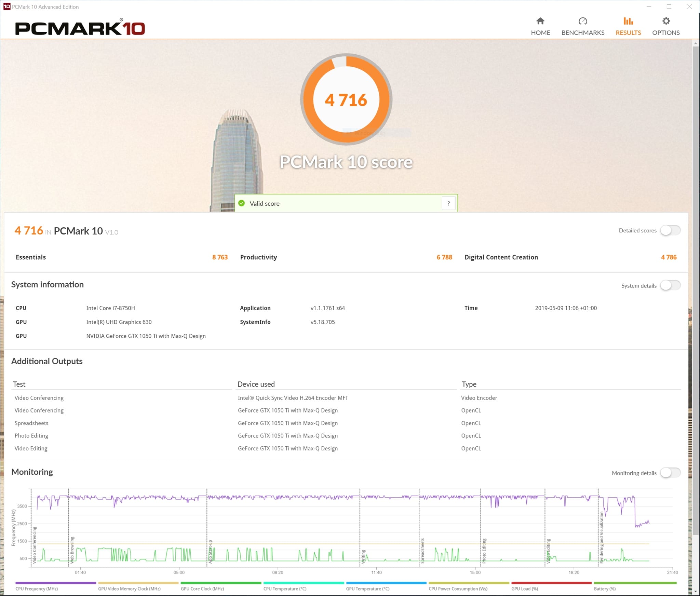The image size is (700, 596).
Task: Select GPU value Intel(R) UHD Graphics 630
Action: click(x=119, y=322)
